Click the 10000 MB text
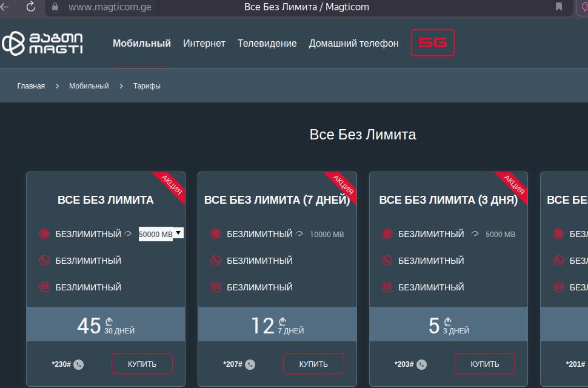The width and height of the screenshot is (588, 388). (x=327, y=234)
